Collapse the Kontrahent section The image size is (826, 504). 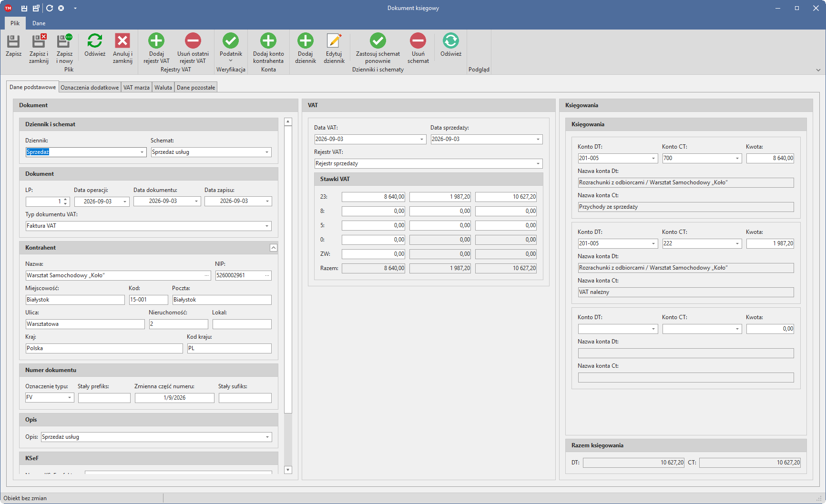[274, 248]
